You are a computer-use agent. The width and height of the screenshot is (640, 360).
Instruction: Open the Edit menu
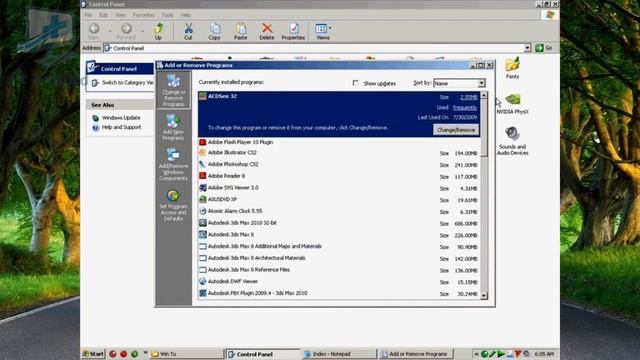coord(103,15)
